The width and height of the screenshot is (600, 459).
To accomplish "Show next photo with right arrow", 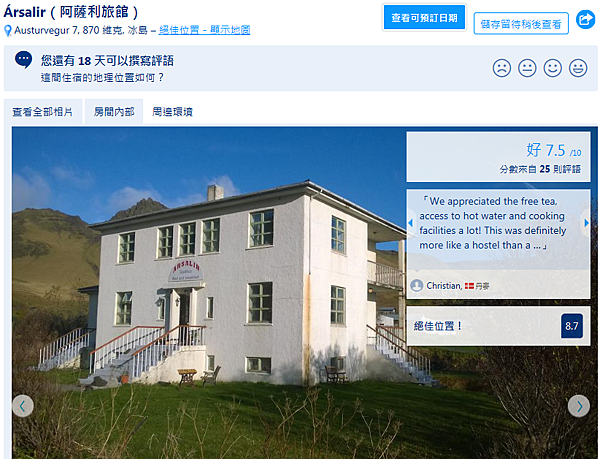I will [579, 406].
